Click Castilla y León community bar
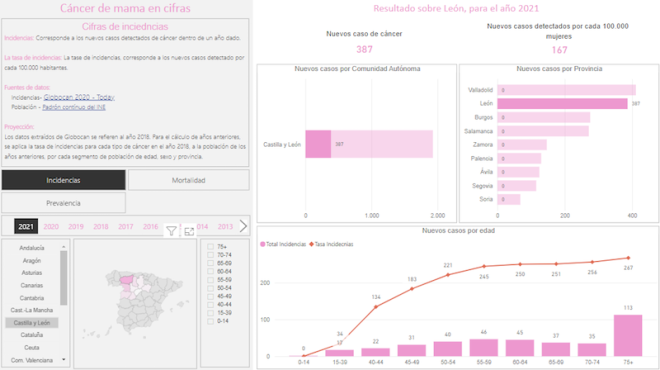This screenshot has width=660, height=370. (x=369, y=144)
